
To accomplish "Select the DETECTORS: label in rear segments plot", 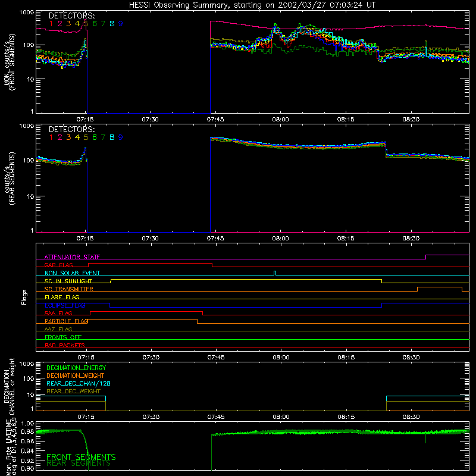I will (x=71, y=129).
